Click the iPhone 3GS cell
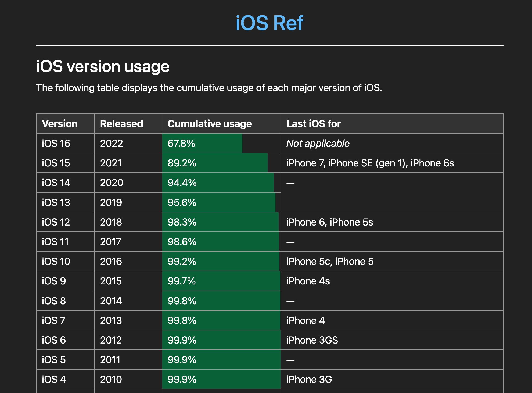 pos(392,340)
